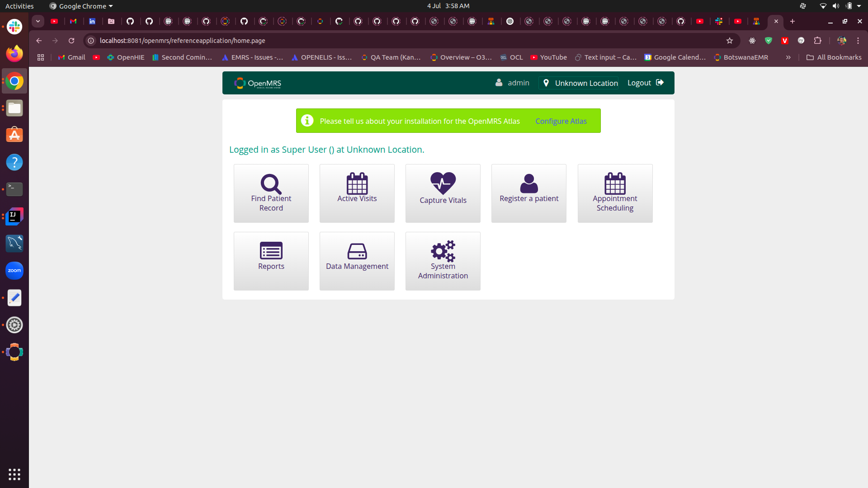Switch to the first YouTube tab
Viewport: 868px width, 488px height.
click(54, 21)
